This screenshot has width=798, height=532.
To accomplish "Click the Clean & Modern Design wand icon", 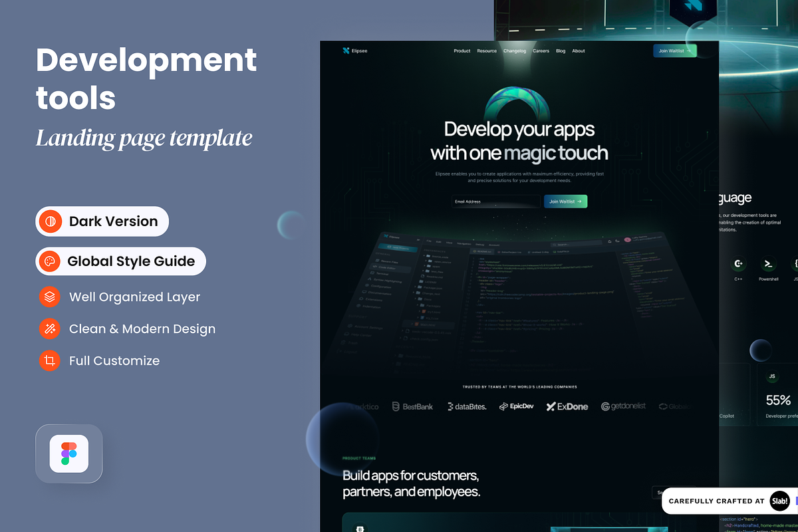I will pos(50,329).
